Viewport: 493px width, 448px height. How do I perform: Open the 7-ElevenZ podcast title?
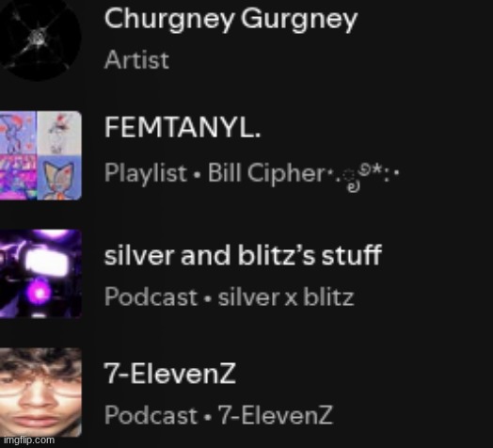coord(169,373)
